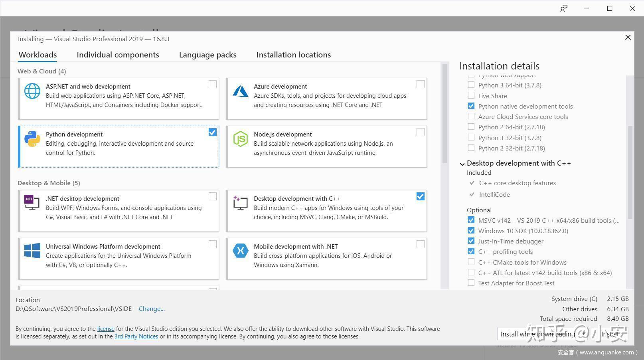Open the Individual components tab
Image resolution: width=644 pixels, height=360 pixels.
click(118, 55)
